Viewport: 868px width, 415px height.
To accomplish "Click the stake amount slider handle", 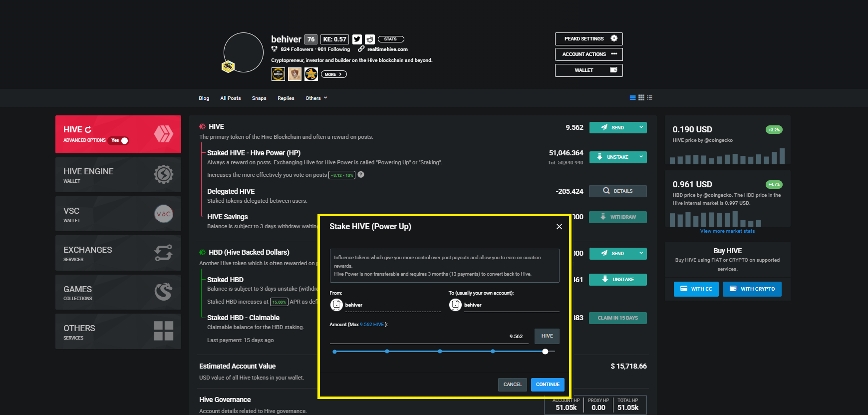I will (545, 352).
